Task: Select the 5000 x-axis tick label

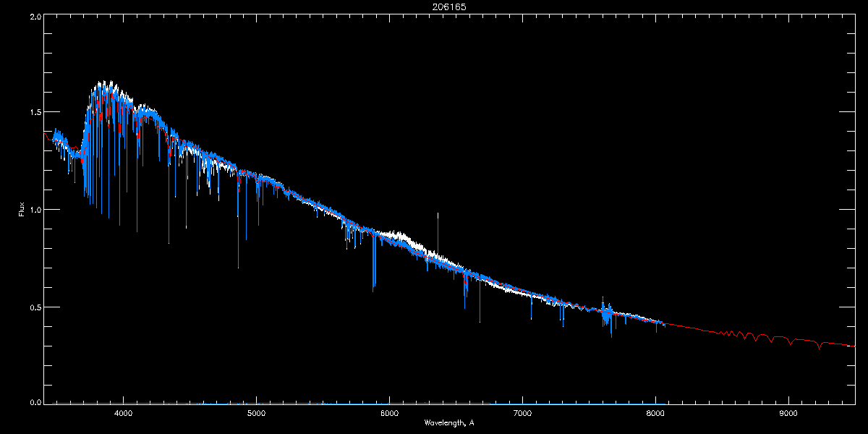Action: click(x=256, y=413)
